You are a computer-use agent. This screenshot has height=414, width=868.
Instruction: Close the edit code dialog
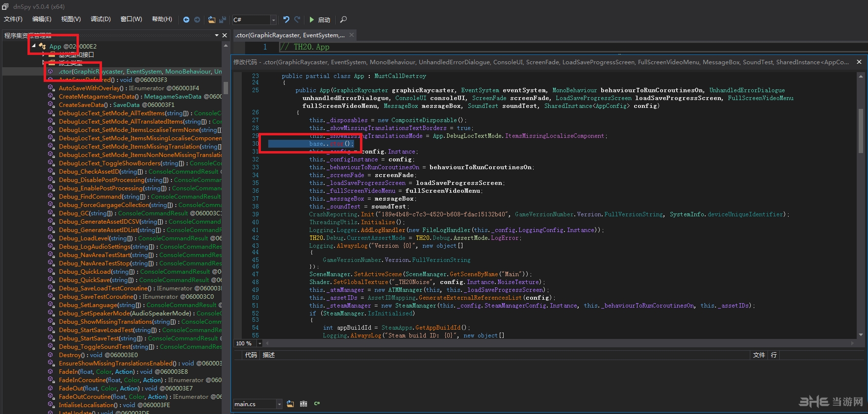pos(859,62)
